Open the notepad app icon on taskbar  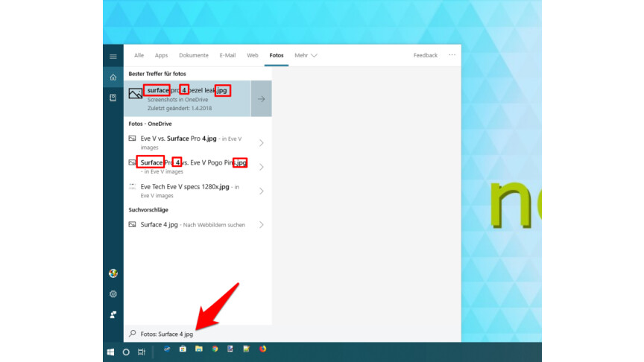tap(247, 349)
